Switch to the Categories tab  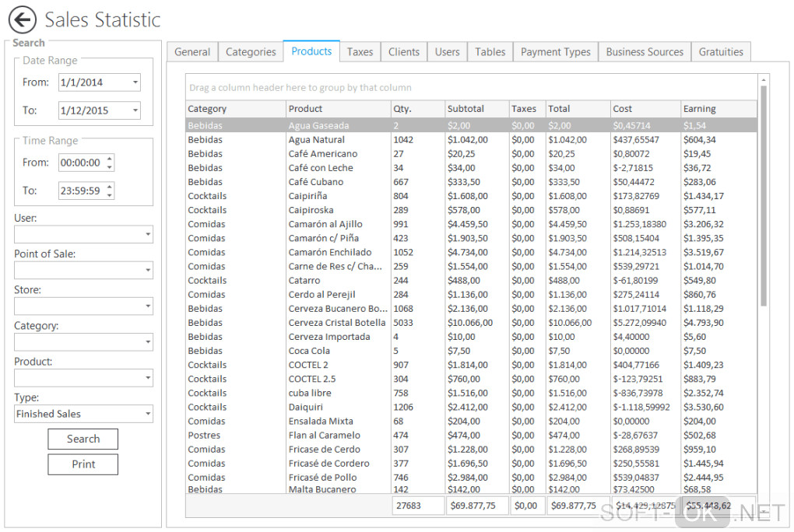pos(251,52)
